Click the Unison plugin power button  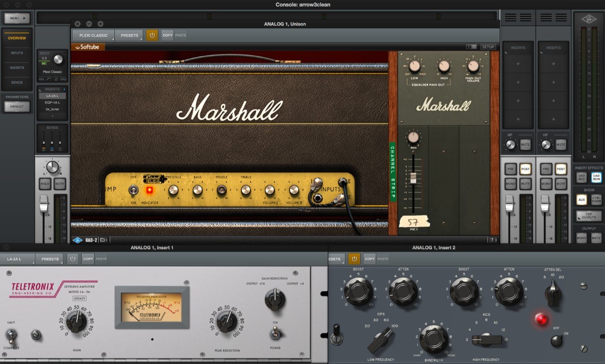(152, 35)
